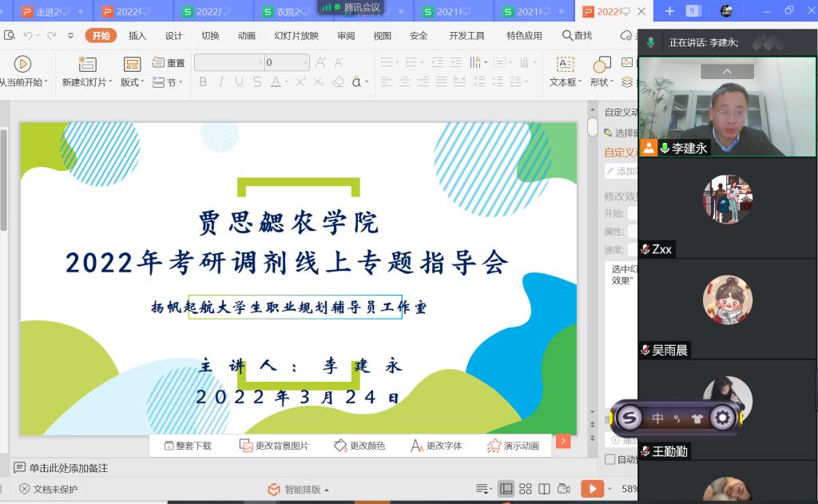Image resolution: width=818 pixels, height=504 pixels.
Task: Click the 形状 shapes icon
Action: [x=602, y=65]
